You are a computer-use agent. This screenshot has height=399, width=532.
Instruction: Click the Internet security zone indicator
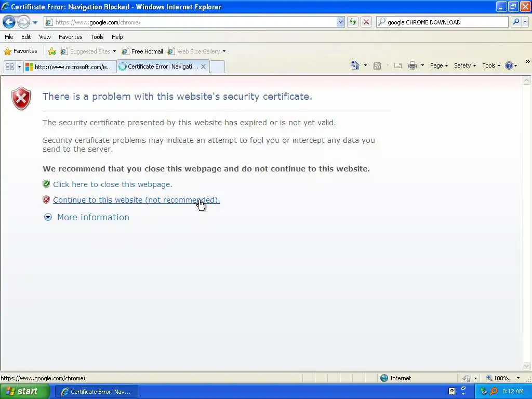coord(395,378)
